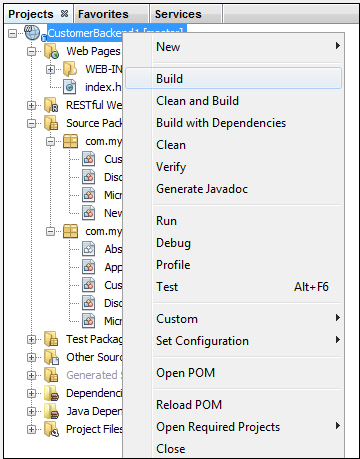
Task: Switch to the Services tab
Action: tap(178, 14)
